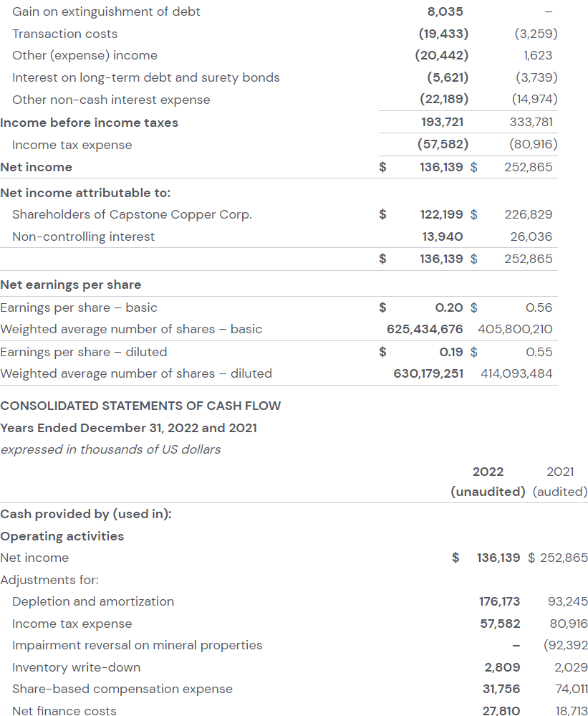Click the "Depletion and amortization" row label
Screen dimensions: 588x716
[x=93, y=601]
